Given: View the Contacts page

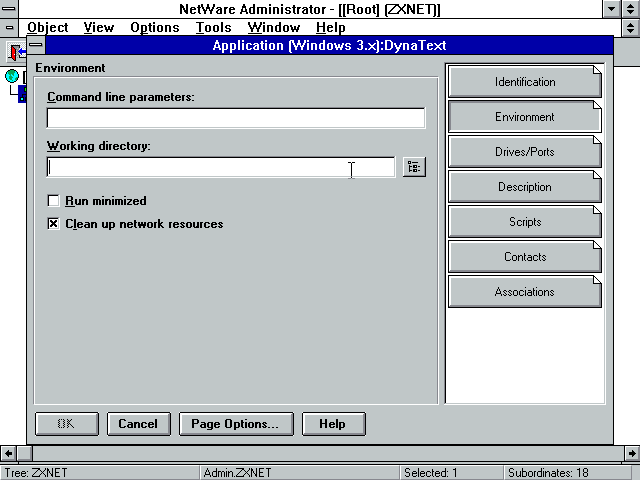Looking at the screenshot, I should coord(524,257).
